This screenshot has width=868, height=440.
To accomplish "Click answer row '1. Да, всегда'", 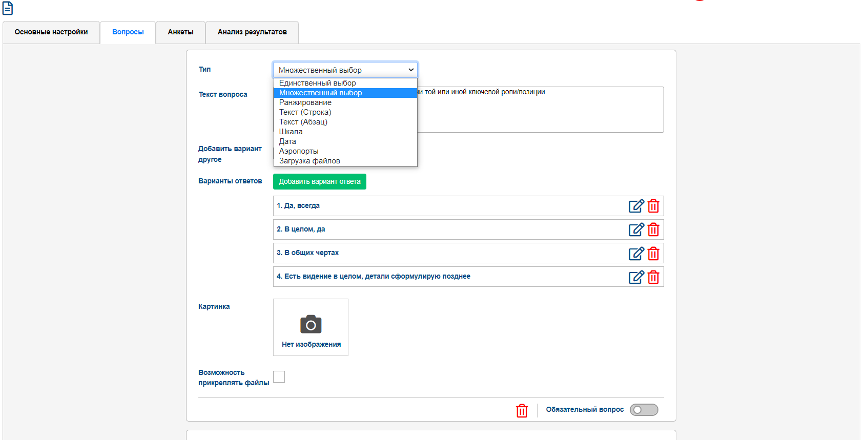I will 468,206.
